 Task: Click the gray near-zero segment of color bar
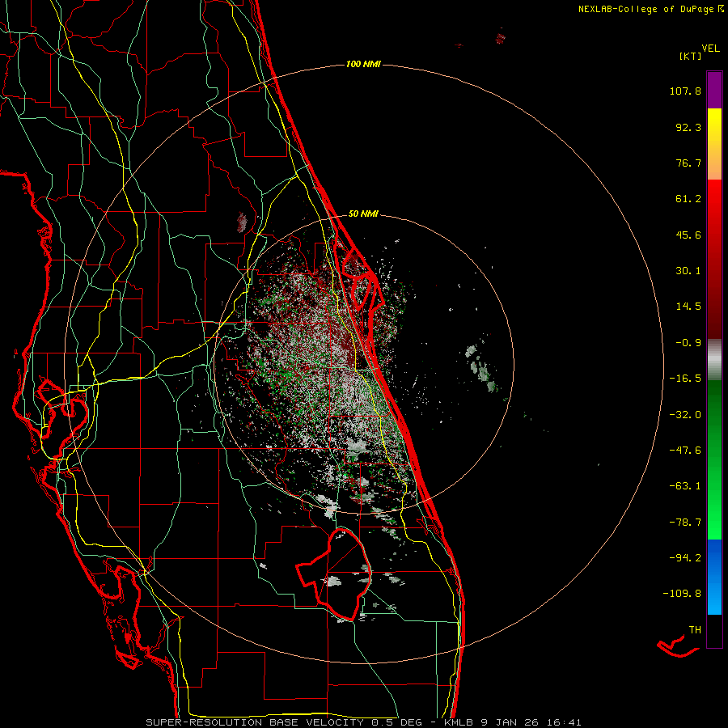714,360
